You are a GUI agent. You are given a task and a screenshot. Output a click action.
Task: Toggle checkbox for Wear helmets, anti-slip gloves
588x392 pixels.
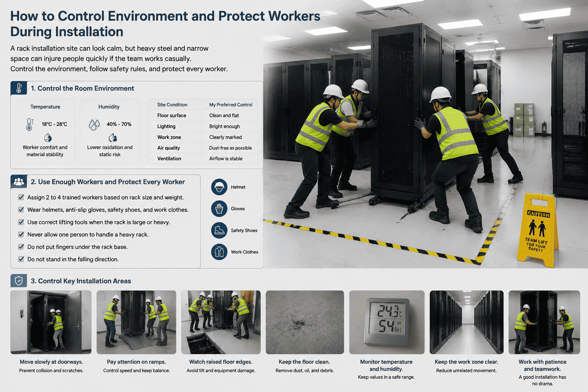(21, 210)
